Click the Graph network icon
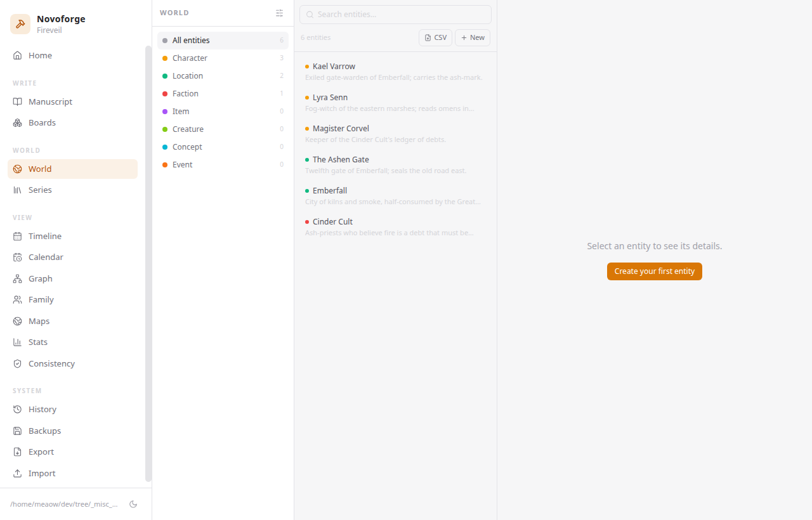812x520 pixels. (17, 279)
